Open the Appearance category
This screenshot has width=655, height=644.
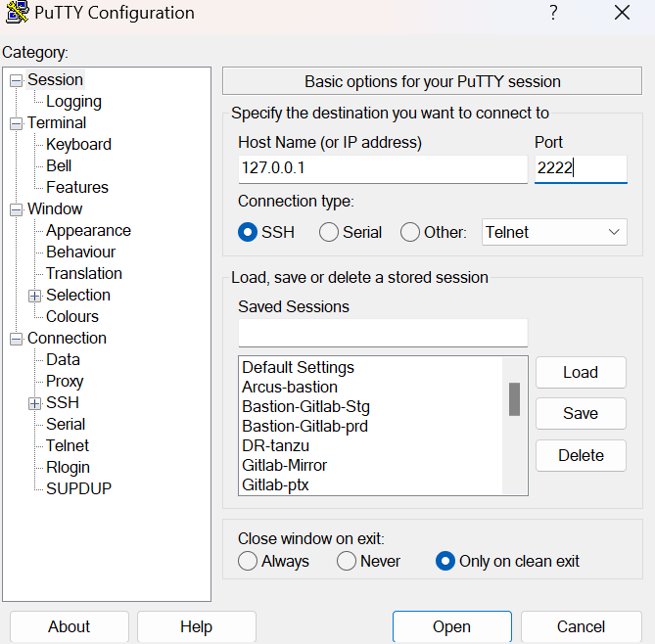88,231
